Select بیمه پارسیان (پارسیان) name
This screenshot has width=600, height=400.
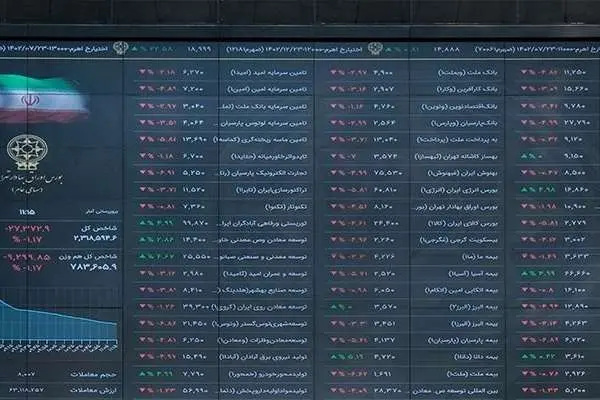(x=463, y=340)
